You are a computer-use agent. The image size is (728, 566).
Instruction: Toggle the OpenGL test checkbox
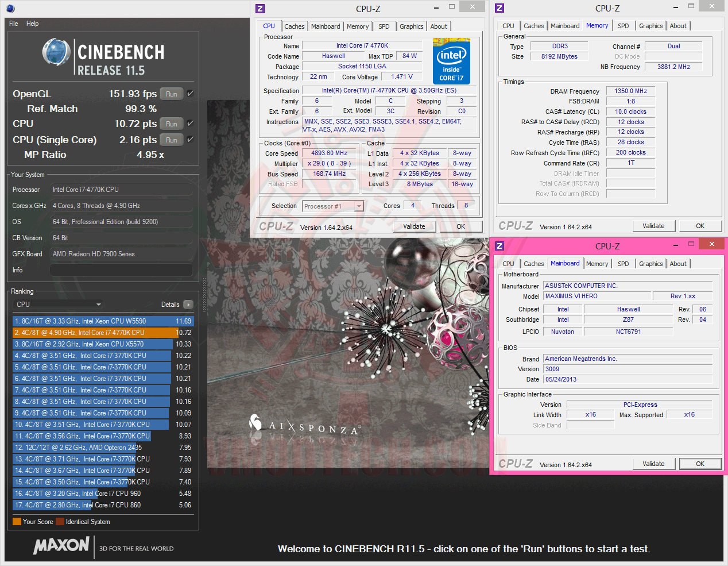point(190,93)
